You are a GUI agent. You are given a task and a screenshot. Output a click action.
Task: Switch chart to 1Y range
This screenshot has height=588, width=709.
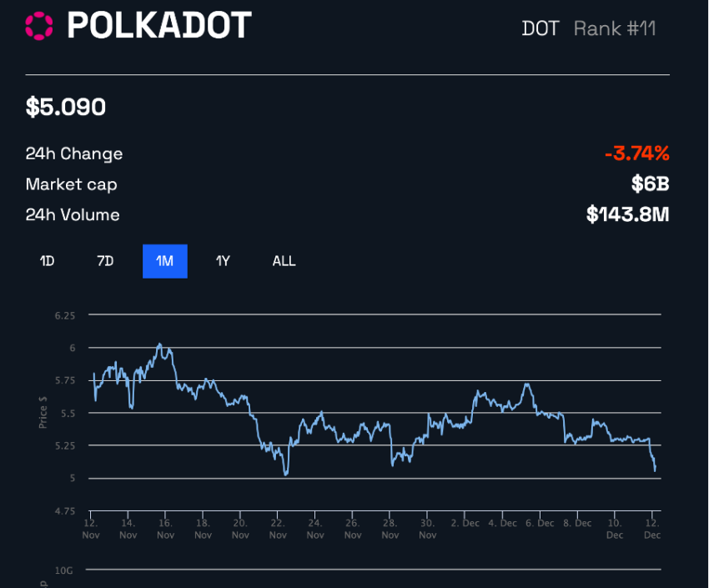[223, 261]
